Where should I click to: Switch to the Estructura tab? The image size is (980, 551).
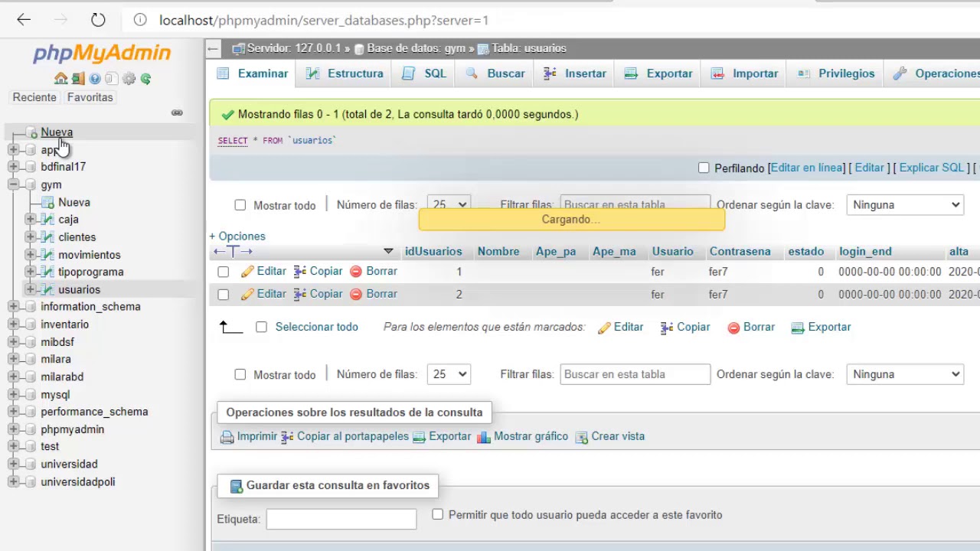pyautogui.click(x=345, y=73)
